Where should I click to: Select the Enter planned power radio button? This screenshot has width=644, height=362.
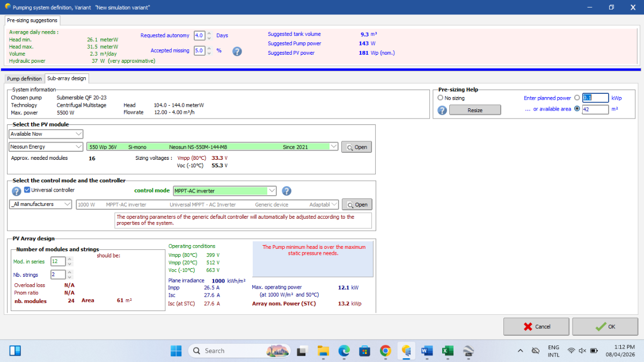[x=577, y=98]
